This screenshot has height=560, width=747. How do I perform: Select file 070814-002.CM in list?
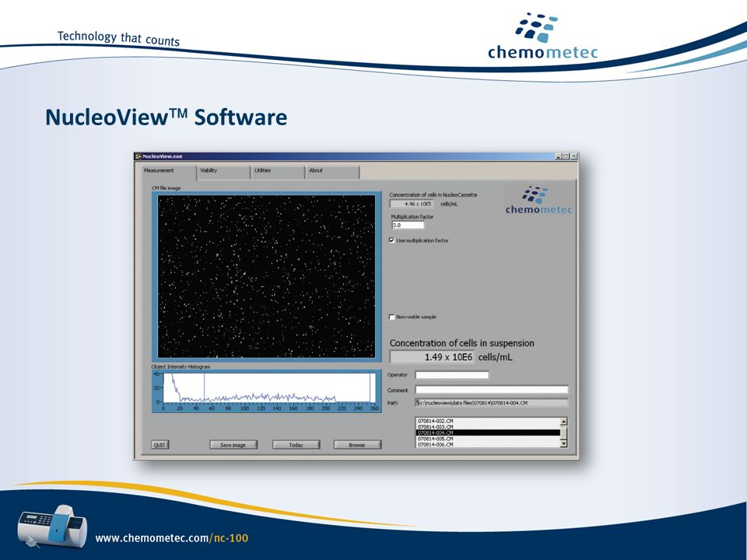tap(488, 421)
